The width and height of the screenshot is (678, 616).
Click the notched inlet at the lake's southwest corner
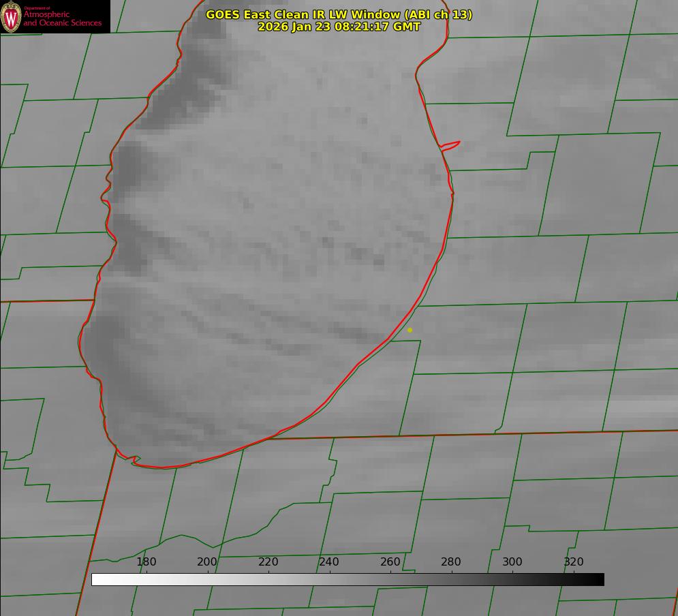[135, 460]
